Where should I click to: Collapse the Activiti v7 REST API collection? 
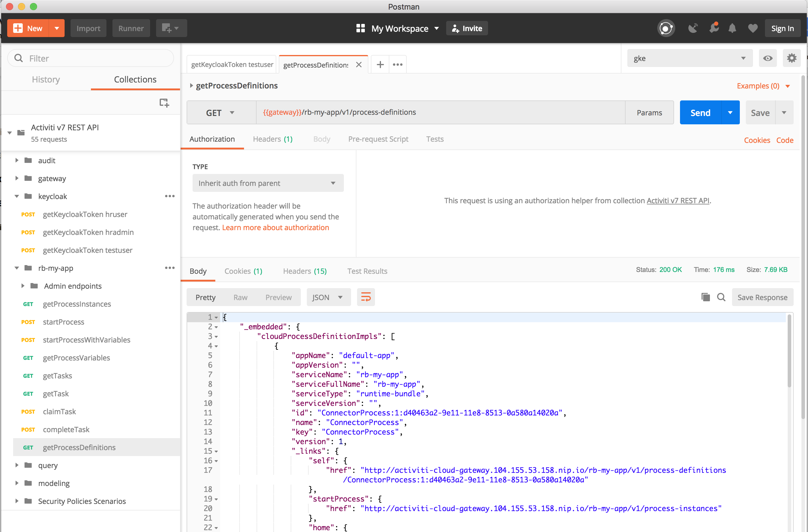pos(10,132)
